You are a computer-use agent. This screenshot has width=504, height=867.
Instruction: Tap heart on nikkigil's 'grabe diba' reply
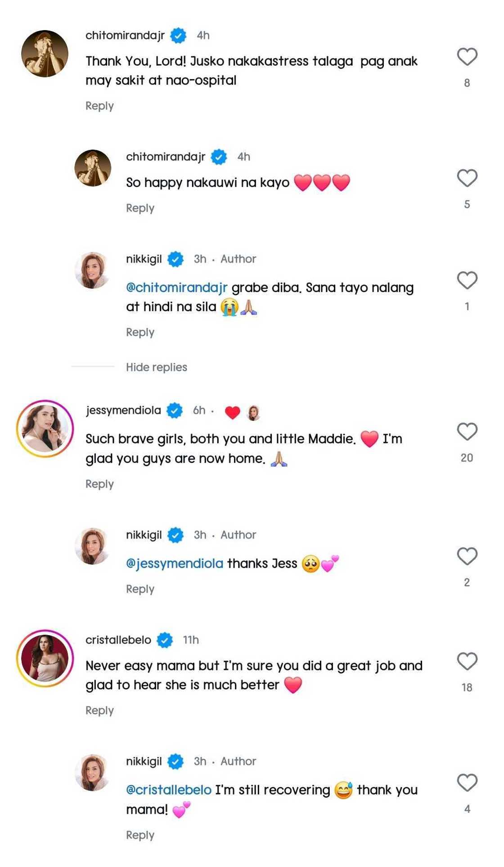(x=467, y=280)
